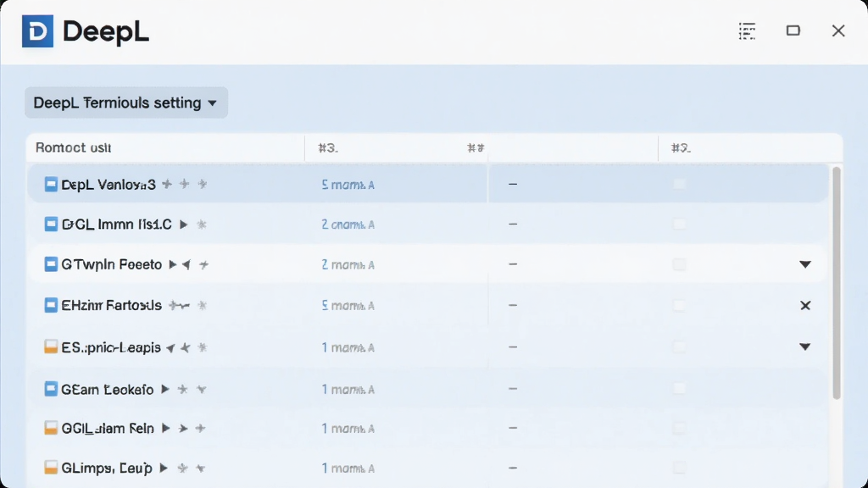Open the '2 cnama A' link in GGL Immn row
The width and height of the screenshot is (868, 488).
(x=348, y=224)
